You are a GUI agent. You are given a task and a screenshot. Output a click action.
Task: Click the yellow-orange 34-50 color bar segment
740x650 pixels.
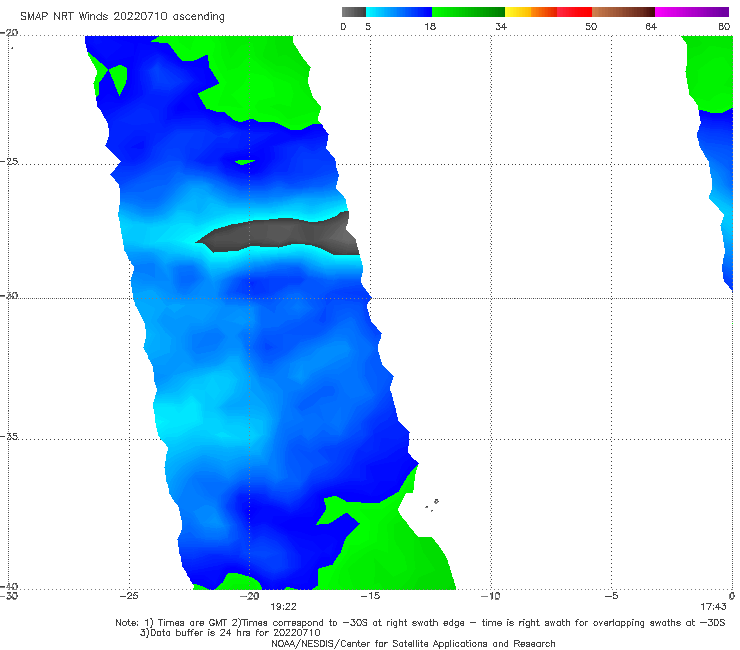548,12
